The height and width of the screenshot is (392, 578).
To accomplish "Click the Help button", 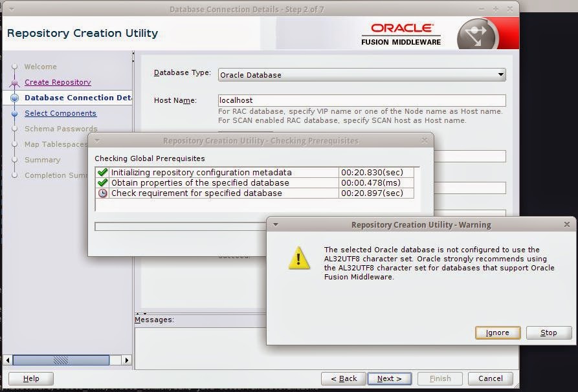I will (31, 378).
